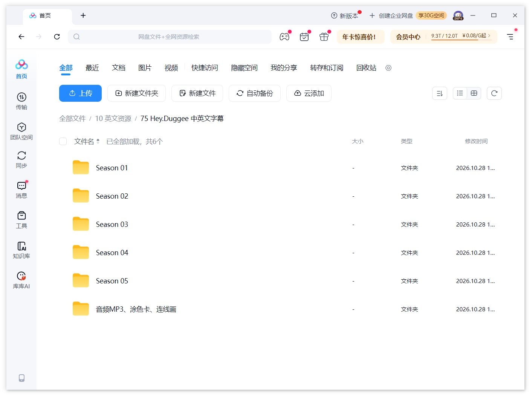Viewport: 532px width, 398px height.
Task: Select the 快捷访问 tab
Action: click(205, 68)
